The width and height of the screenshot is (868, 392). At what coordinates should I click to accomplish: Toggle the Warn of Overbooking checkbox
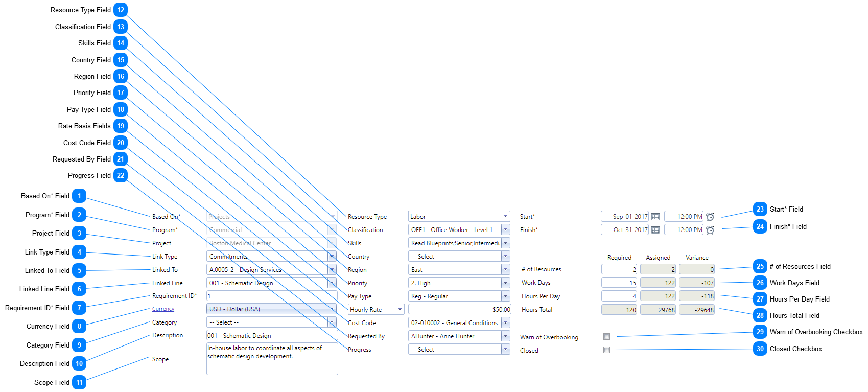tap(606, 337)
